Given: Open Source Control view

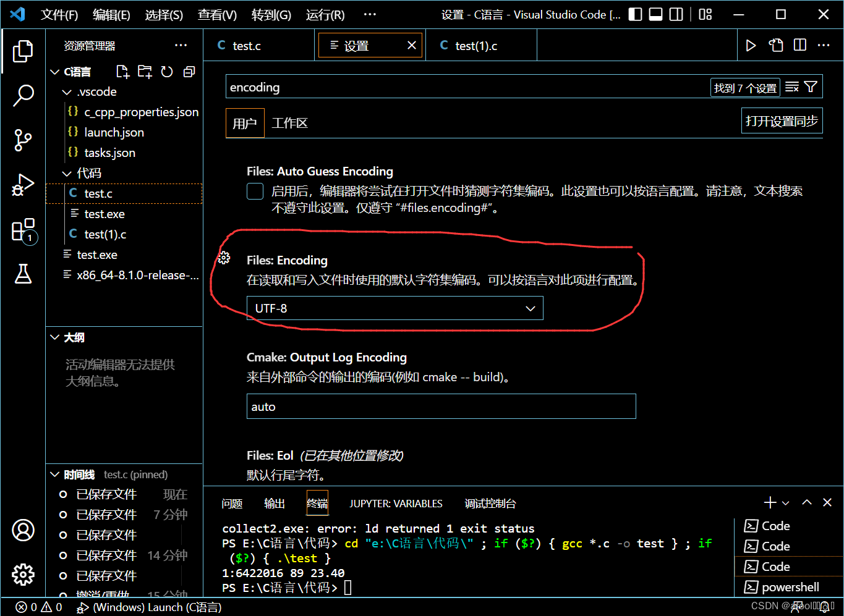Looking at the screenshot, I should point(23,140).
